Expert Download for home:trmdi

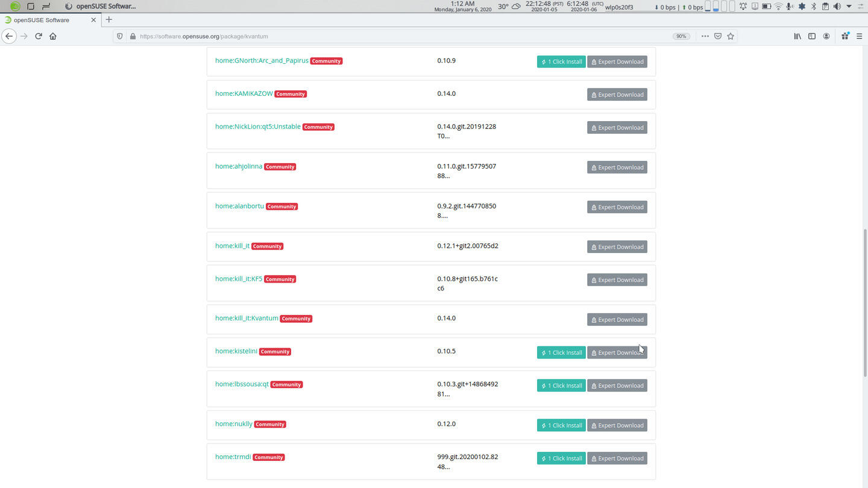(617, 458)
